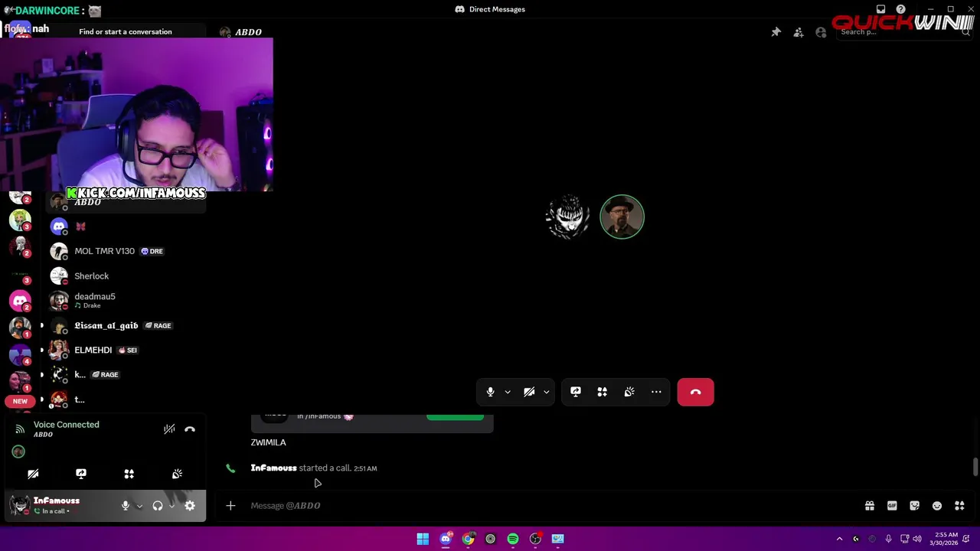Viewport: 980px width, 551px height.
Task: Disconnect via Voice Connected panel phone icon
Action: (190, 429)
